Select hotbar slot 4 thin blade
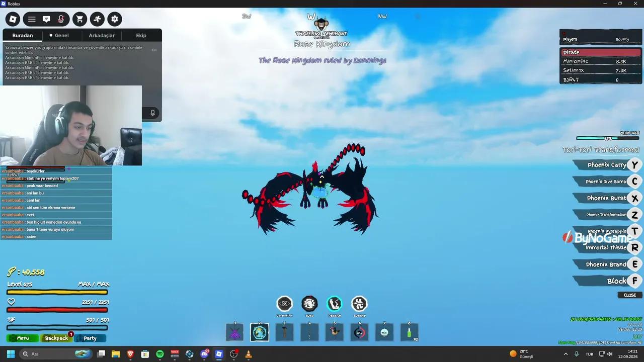 309,332
